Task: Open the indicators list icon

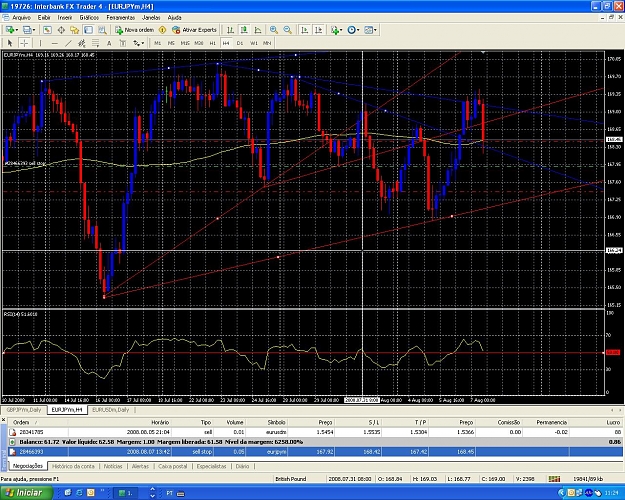Action: tap(334, 30)
